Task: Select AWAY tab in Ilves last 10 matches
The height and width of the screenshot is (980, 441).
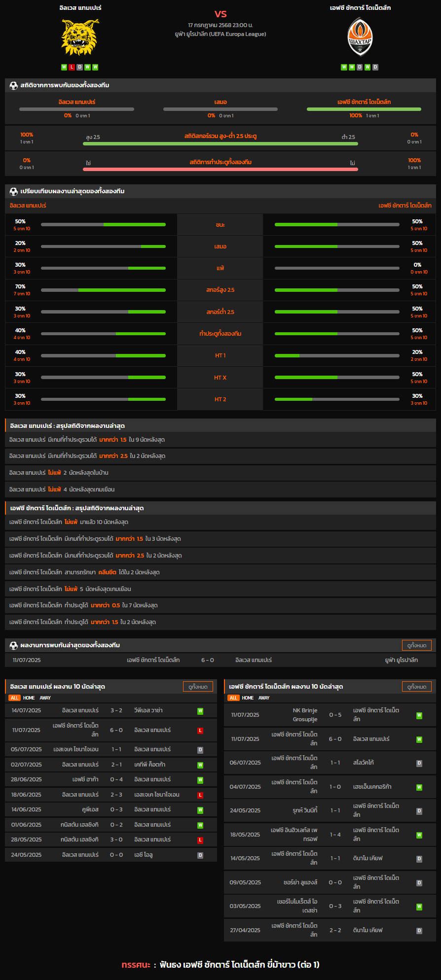Action: click(45, 698)
